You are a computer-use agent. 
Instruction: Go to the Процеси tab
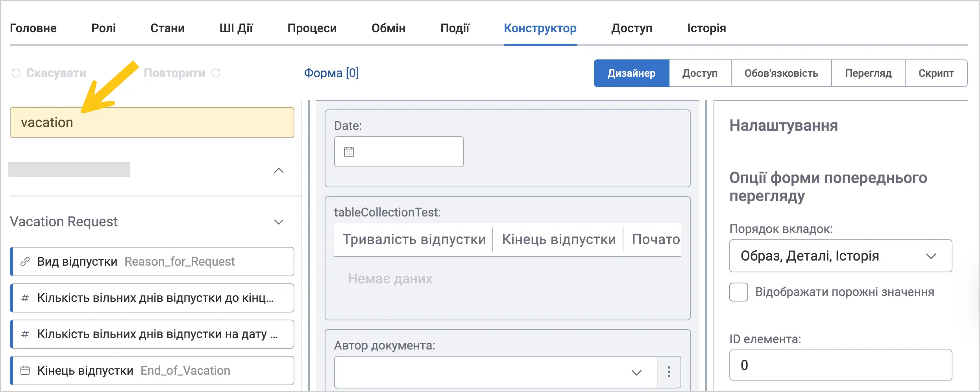coord(312,28)
